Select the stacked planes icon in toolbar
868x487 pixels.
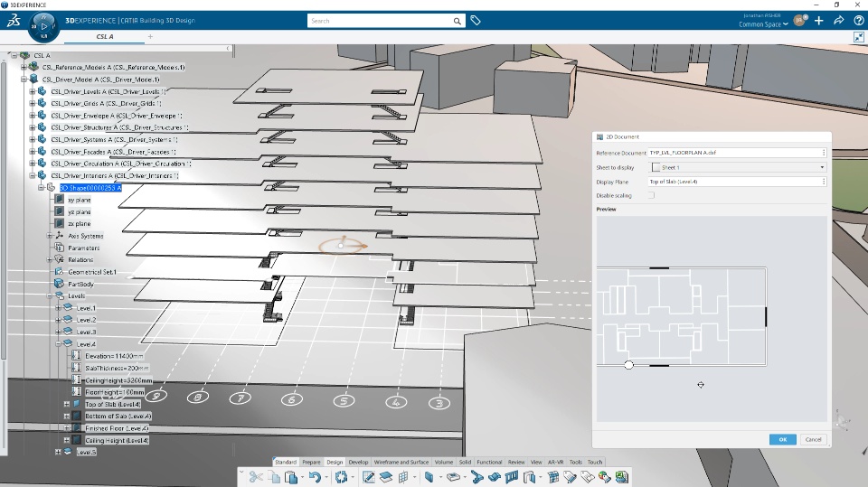click(x=386, y=477)
